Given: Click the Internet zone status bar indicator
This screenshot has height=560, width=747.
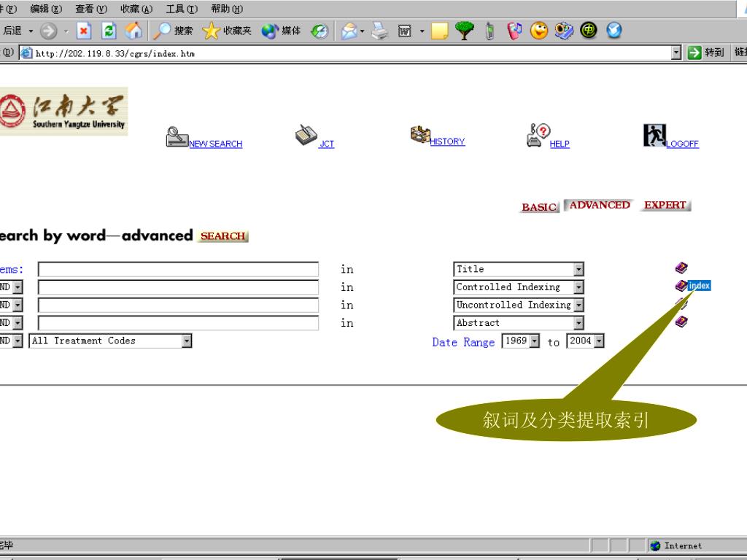Looking at the screenshot, I should [x=677, y=545].
